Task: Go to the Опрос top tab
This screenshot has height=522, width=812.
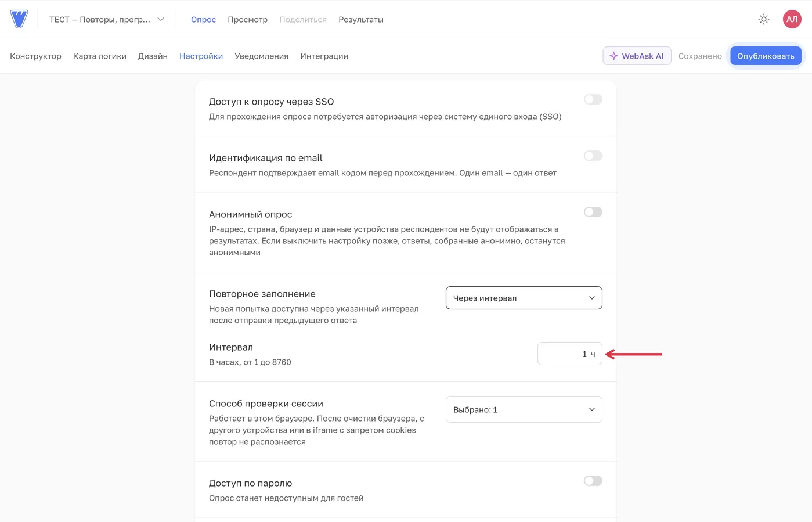Action: pos(203,19)
